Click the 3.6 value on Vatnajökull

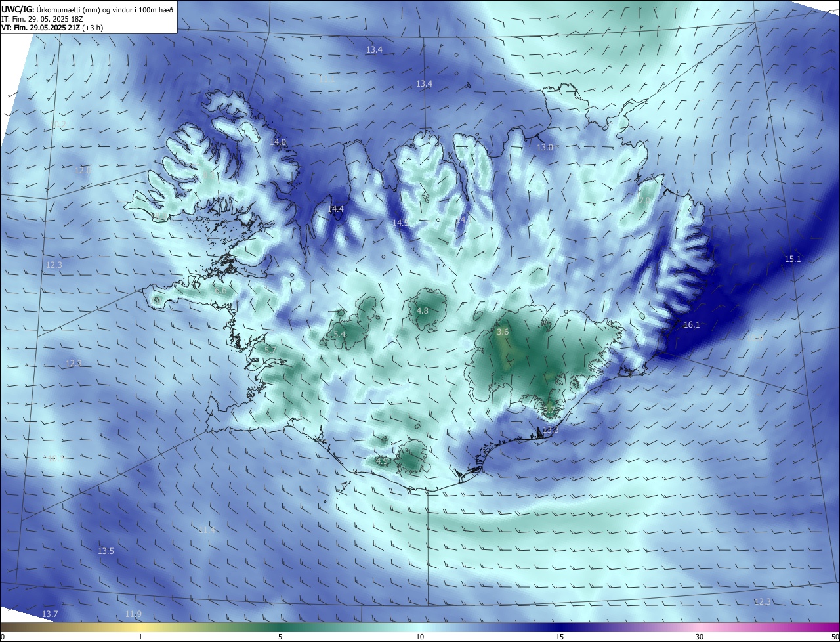click(x=503, y=332)
